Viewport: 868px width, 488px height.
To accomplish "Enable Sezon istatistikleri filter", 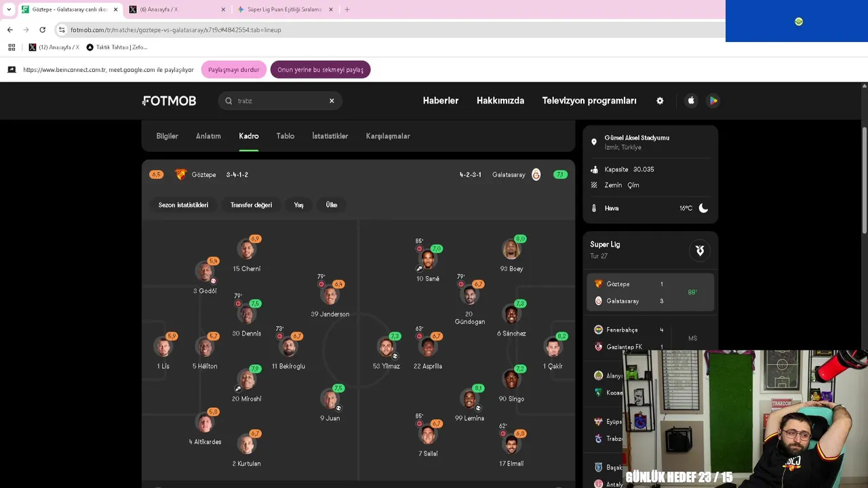I will click(x=183, y=205).
